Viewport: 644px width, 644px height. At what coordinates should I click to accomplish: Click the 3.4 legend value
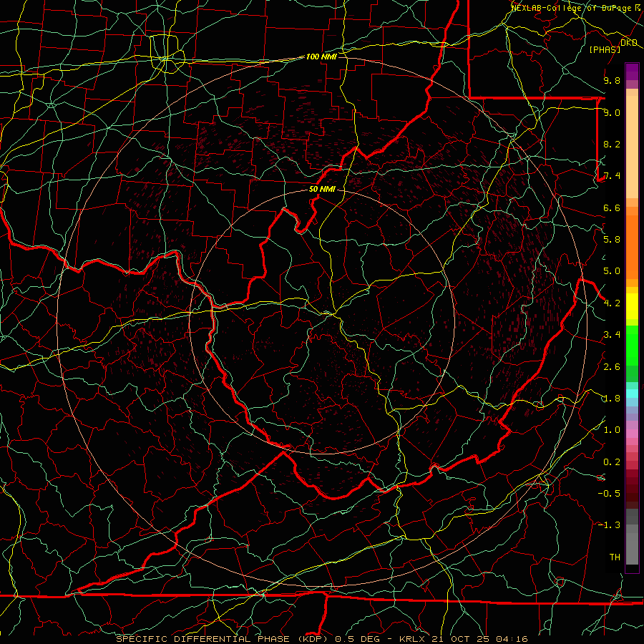click(612, 335)
